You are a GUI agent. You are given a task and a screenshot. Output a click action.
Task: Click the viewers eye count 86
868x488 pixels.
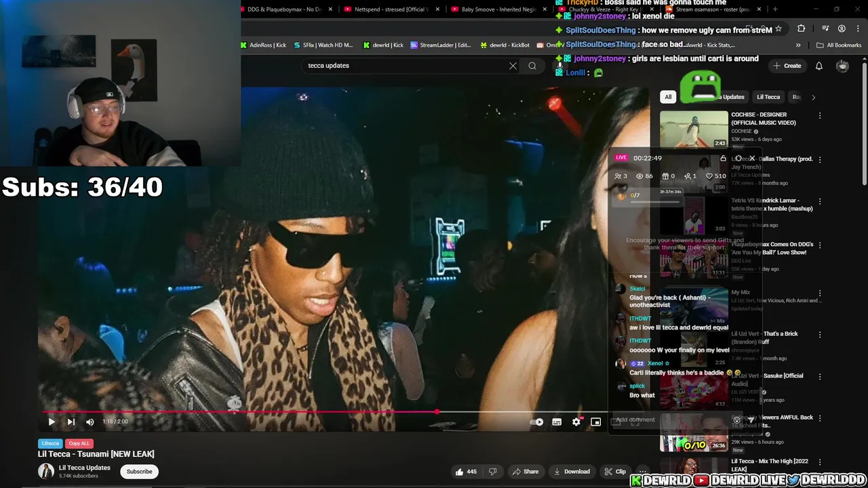pyautogui.click(x=645, y=176)
